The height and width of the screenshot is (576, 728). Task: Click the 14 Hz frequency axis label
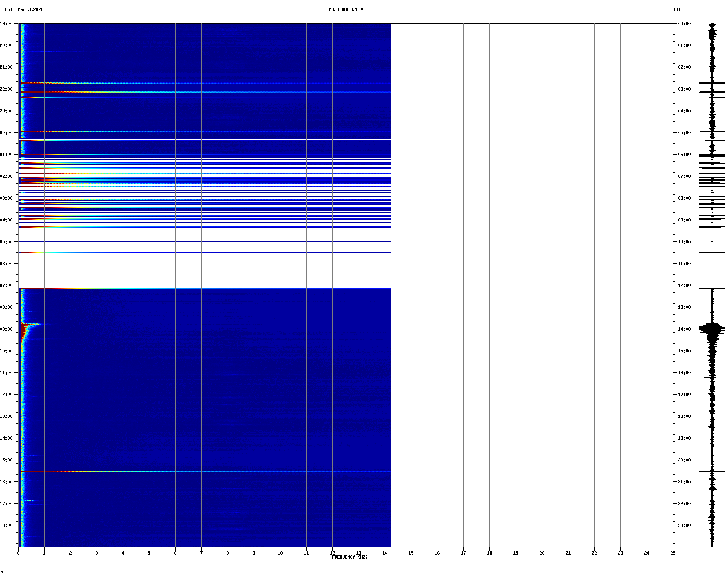385,553
